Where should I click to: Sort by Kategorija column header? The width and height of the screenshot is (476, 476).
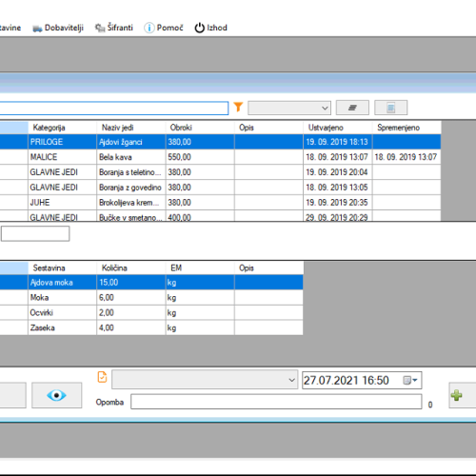[62, 128]
